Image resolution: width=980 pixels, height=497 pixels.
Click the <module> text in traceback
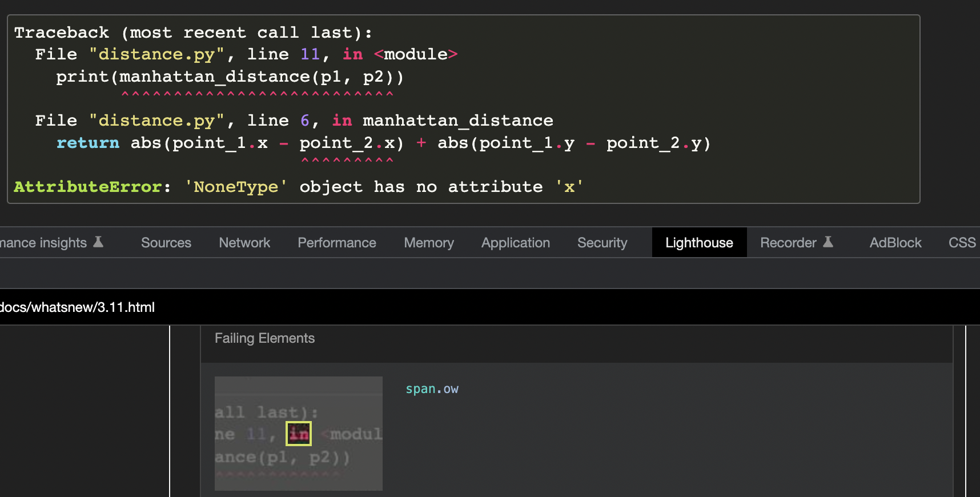click(416, 54)
